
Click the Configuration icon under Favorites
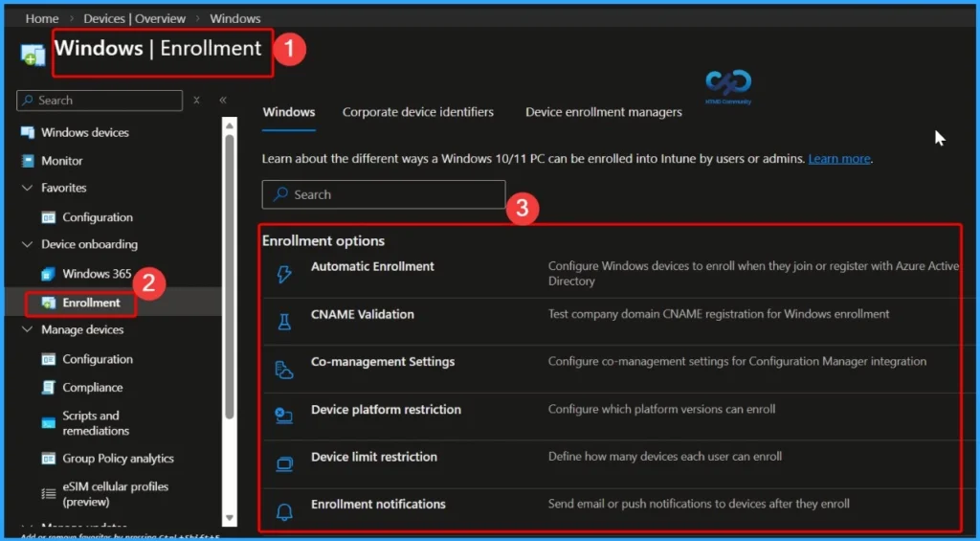(x=48, y=217)
